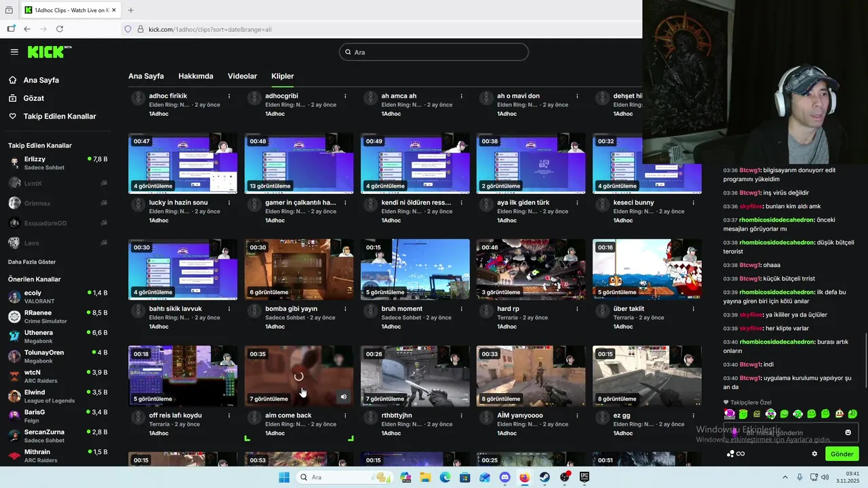Open options for rthbttyjhn clip

coord(461,415)
